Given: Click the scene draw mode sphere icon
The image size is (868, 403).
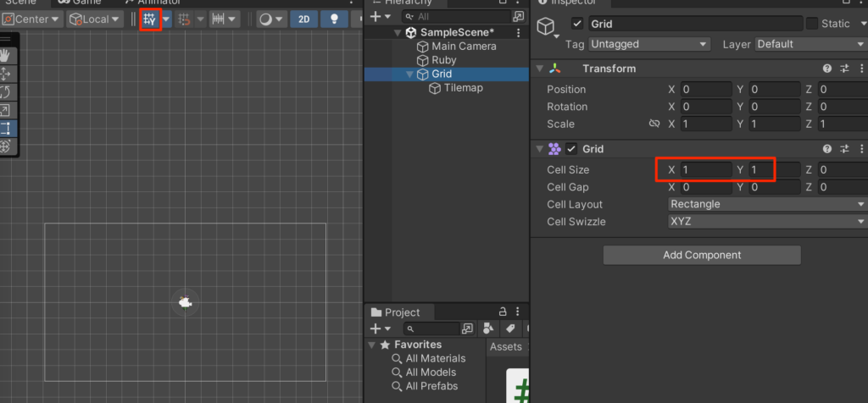Looking at the screenshot, I should 265,19.
